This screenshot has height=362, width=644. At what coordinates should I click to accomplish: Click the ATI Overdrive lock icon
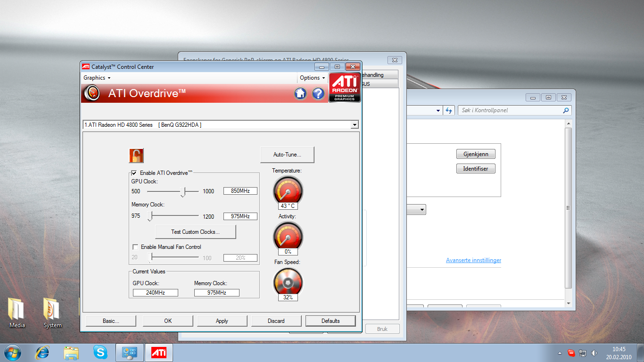136,156
